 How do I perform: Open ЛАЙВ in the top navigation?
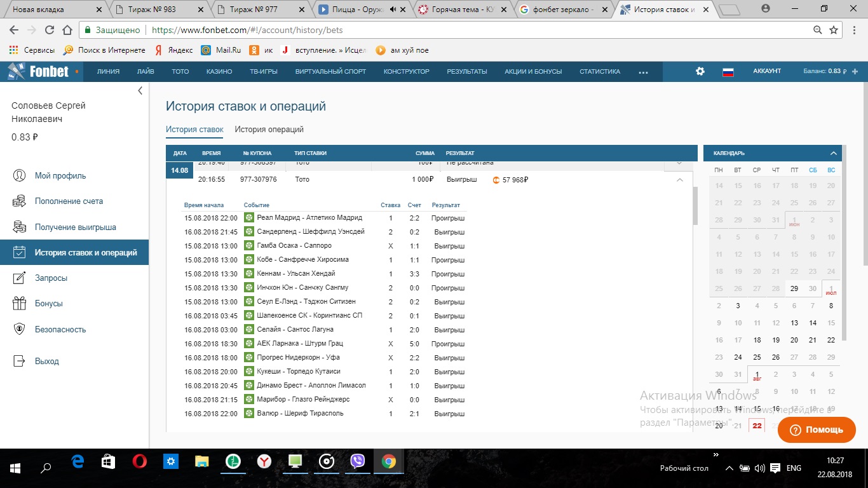146,71
